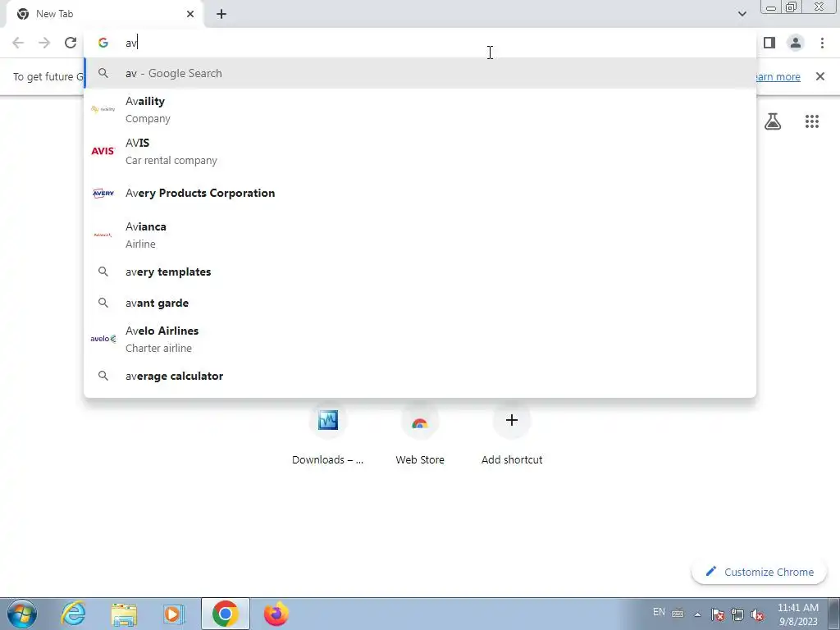840x630 pixels.
Task: Launch Firefox from taskbar
Action: point(276,614)
